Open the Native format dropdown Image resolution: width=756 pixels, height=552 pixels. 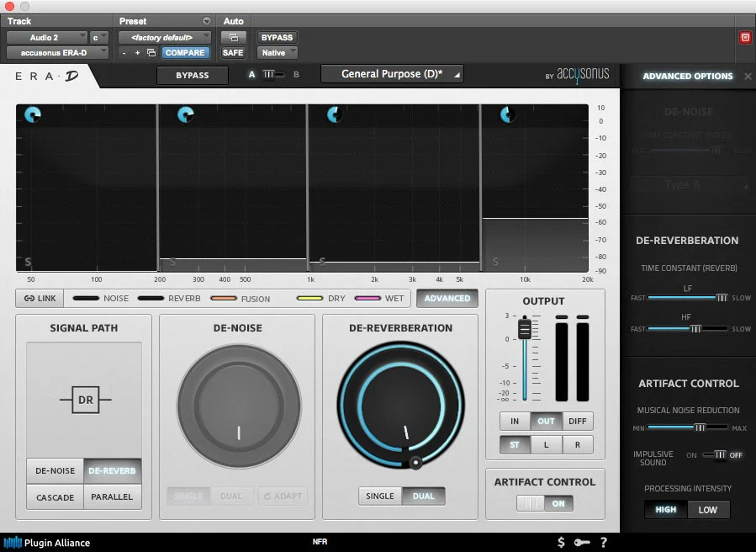[278, 53]
